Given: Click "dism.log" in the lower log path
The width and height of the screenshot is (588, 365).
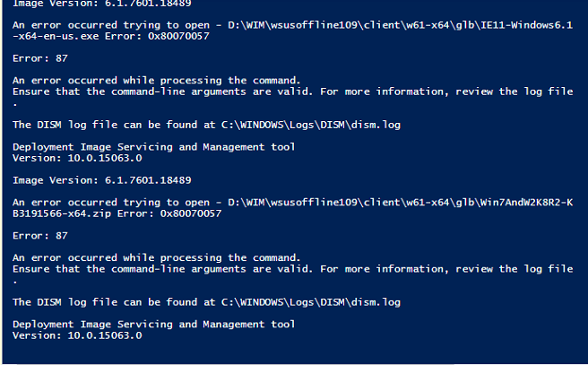Looking at the screenshot, I should click(375, 302).
